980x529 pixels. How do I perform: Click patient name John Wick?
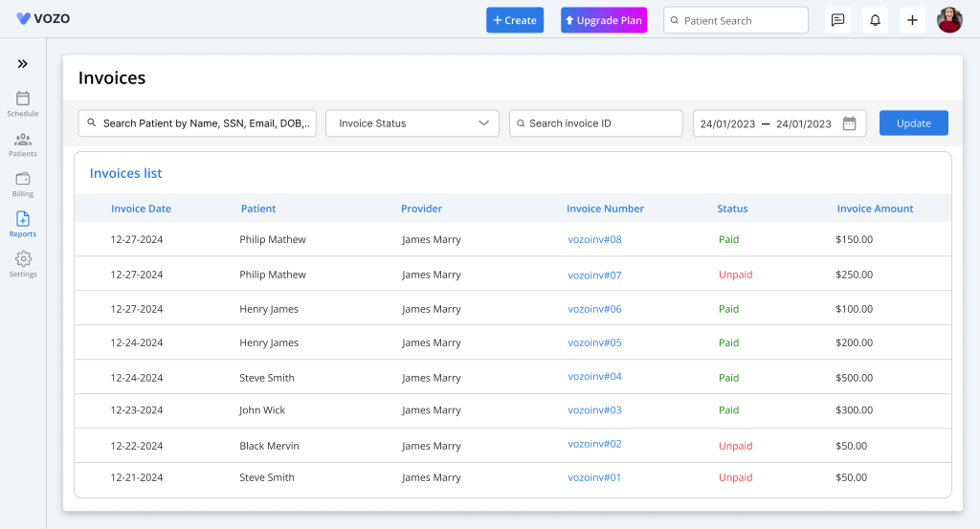pos(262,409)
